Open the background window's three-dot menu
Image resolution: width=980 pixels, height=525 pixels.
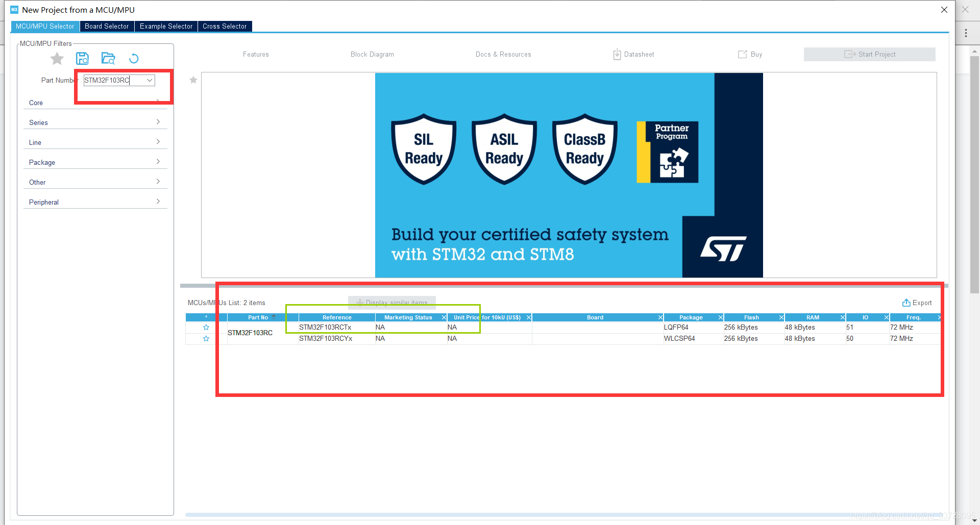point(966,33)
